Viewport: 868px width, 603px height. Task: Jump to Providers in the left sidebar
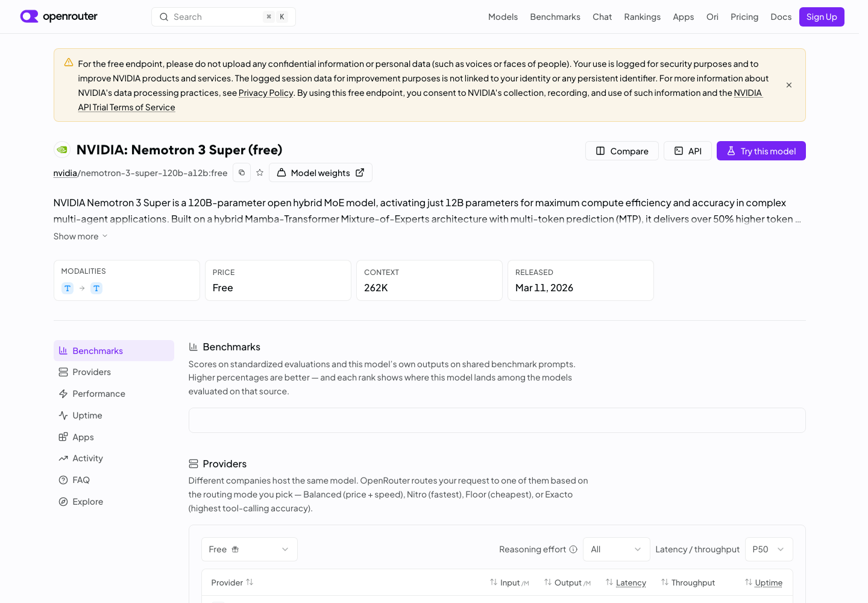click(x=114, y=372)
